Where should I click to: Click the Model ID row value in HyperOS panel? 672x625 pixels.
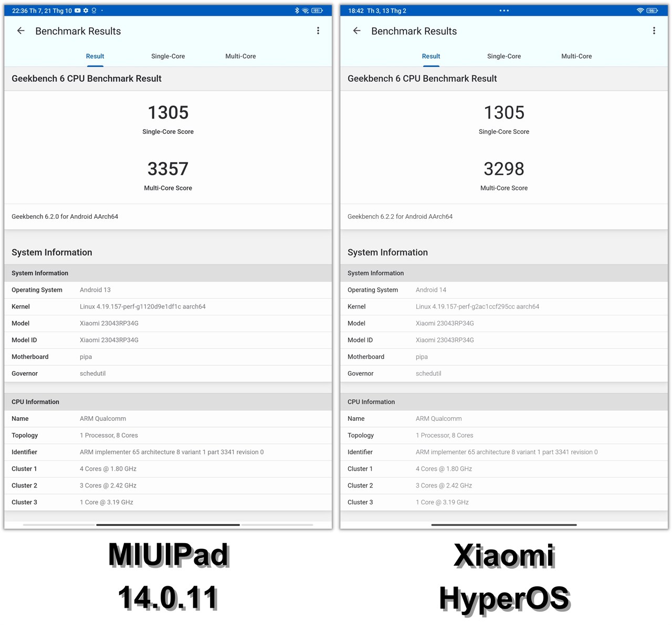click(445, 340)
